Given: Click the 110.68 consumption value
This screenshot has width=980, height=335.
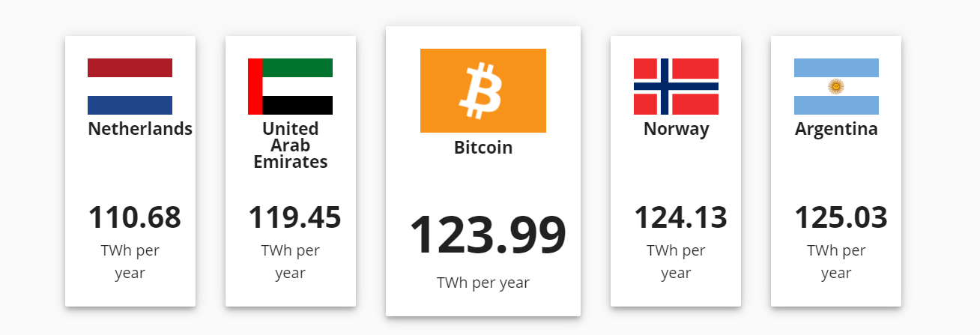Looking at the screenshot, I should pos(135,217).
